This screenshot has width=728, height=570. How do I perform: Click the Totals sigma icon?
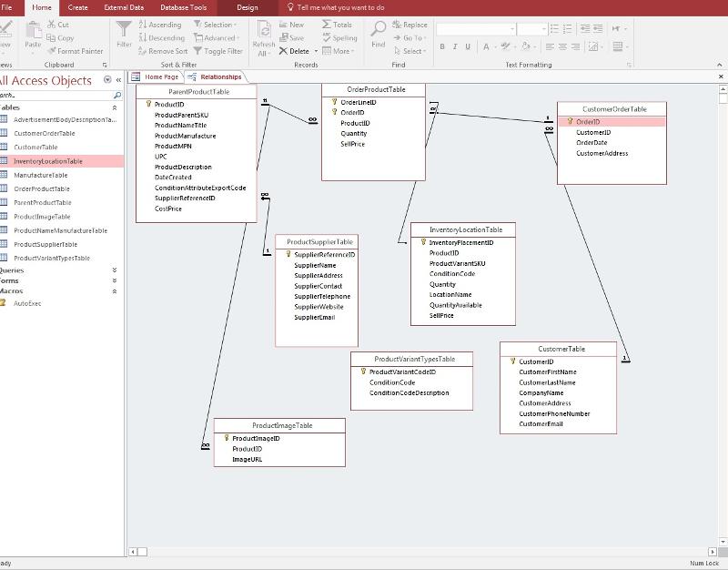327,25
